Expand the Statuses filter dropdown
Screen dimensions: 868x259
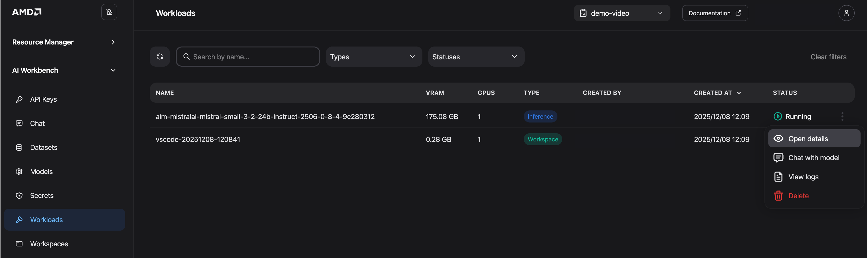click(476, 57)
